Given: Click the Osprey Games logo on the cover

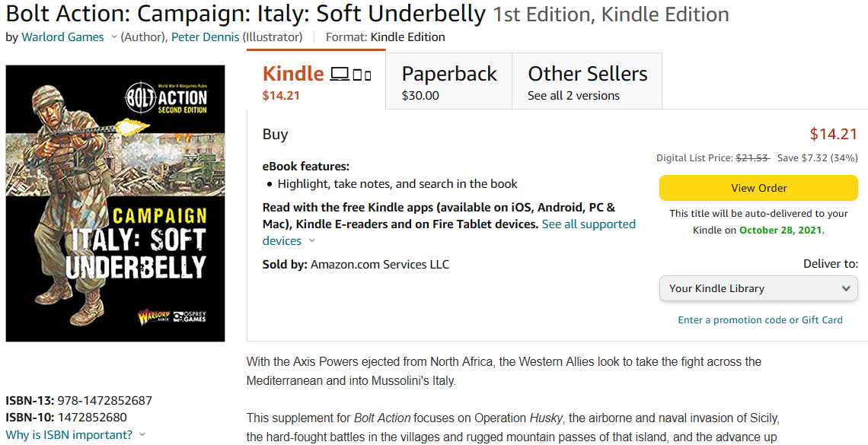Looking at the screenshot, I should point(190,316).
